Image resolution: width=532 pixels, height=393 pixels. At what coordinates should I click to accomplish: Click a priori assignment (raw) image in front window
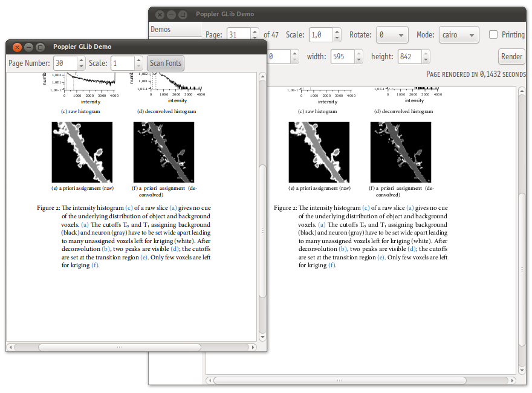click(82, 152)
